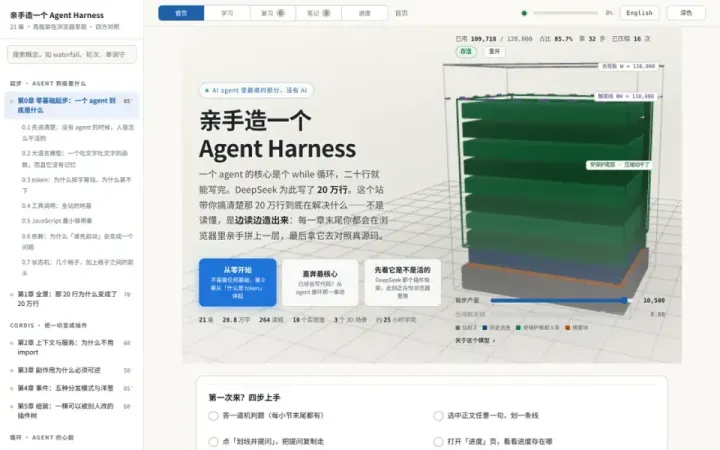
Task: Click the 首页 breadcrumb beside the tabs
Action: 402,13
